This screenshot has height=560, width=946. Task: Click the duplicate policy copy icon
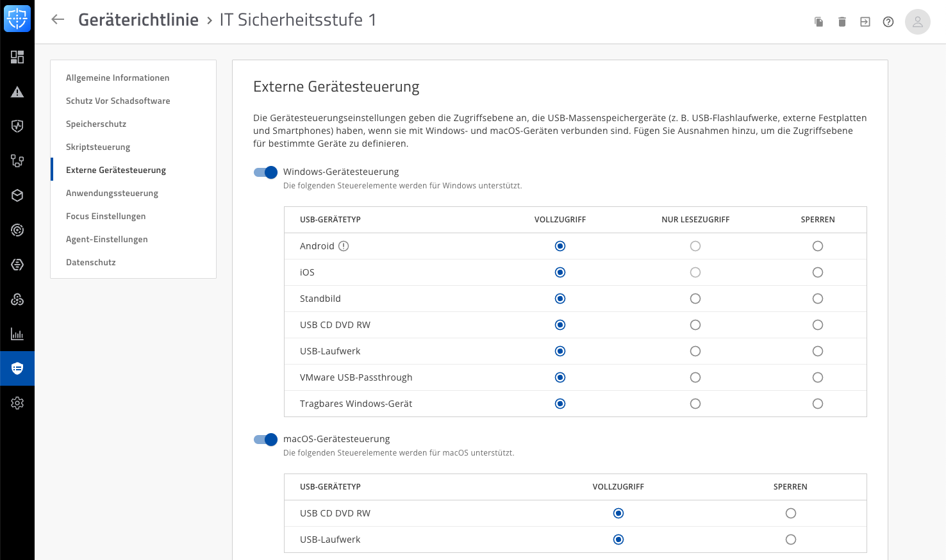point(819,22)
